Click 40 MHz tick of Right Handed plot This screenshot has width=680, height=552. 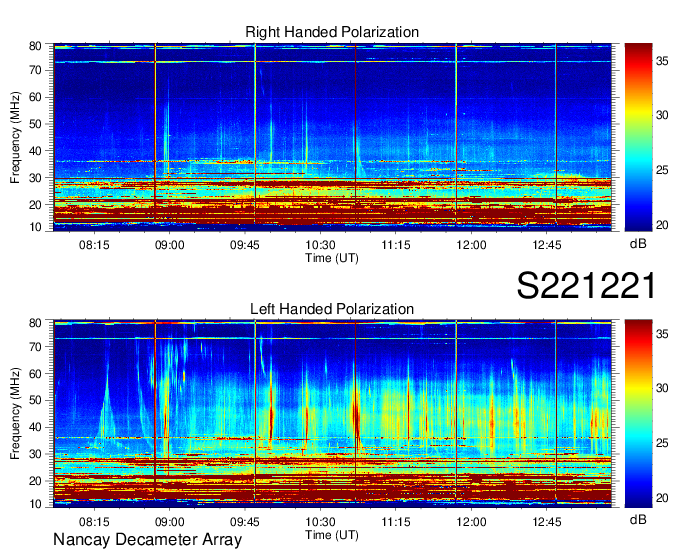click(35, 150)
